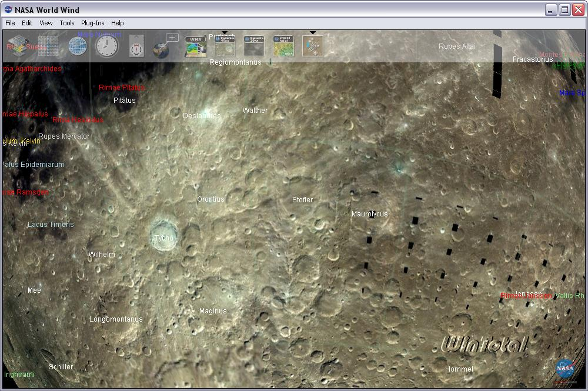Image resolution: width=588 pixels, height=391 pixels.
Task: Toggle the placenames layer icon
Action: pyautogui.click(x=313, y=46)
